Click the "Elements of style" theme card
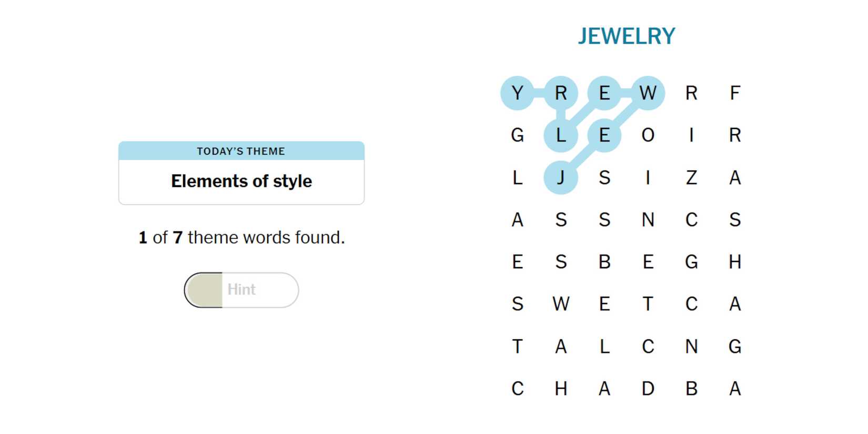Image resolution: width=868 pixels, height=434 pixels. 241,173
